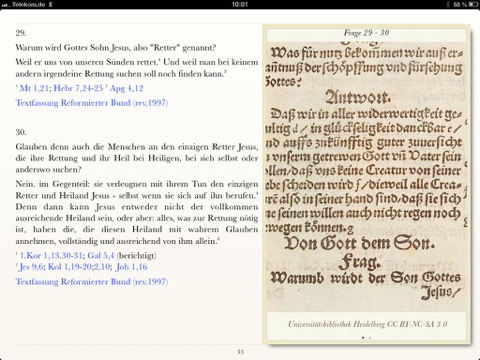
Task: Tap the 10:01 clock in status bar
Action: [240, 4]
